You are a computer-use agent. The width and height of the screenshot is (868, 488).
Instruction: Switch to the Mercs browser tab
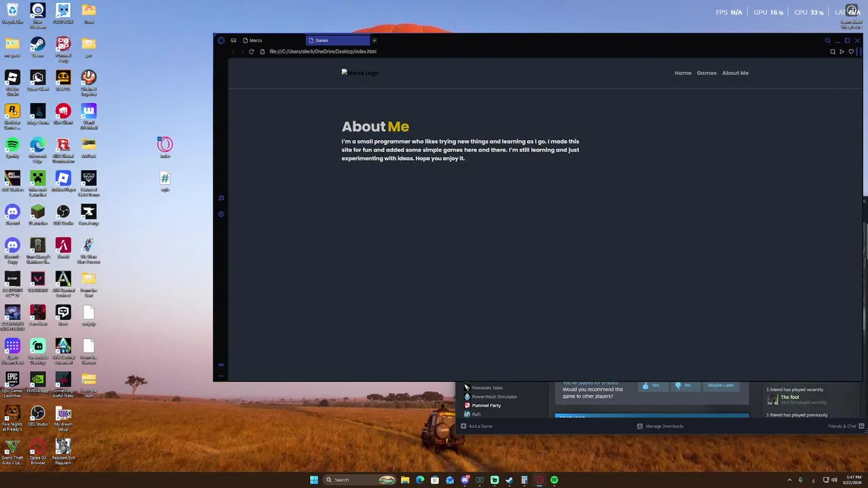coord(271,41)
